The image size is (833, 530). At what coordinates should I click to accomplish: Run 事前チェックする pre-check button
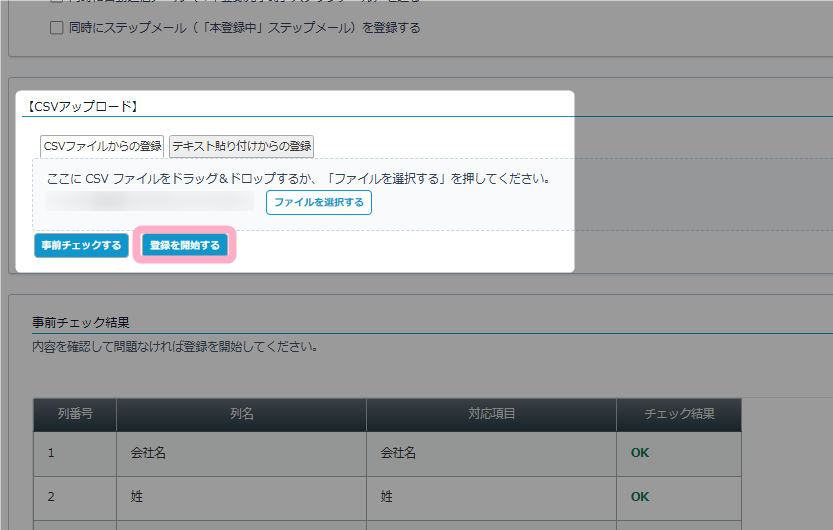[x=81, y=245]
